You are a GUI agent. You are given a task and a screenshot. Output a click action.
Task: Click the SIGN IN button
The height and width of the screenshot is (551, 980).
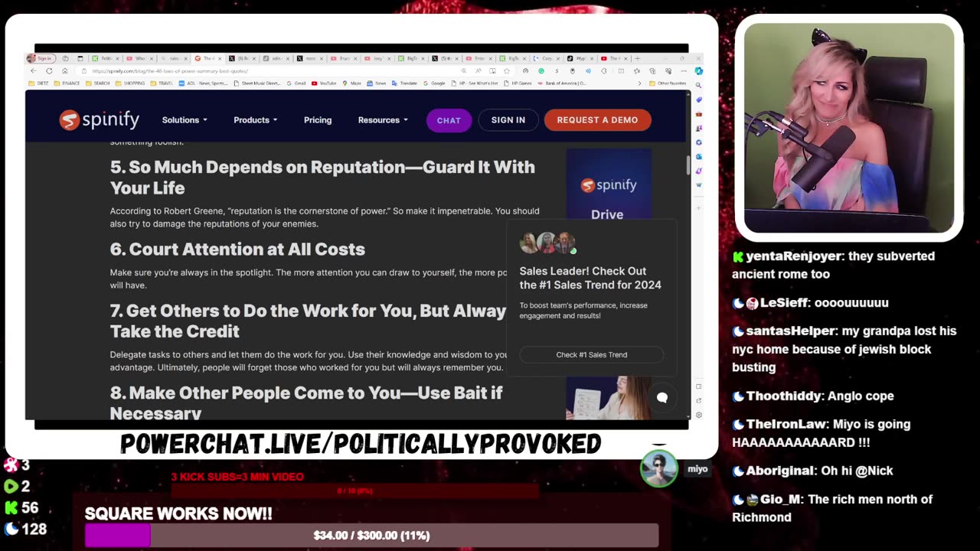(508, 119)
